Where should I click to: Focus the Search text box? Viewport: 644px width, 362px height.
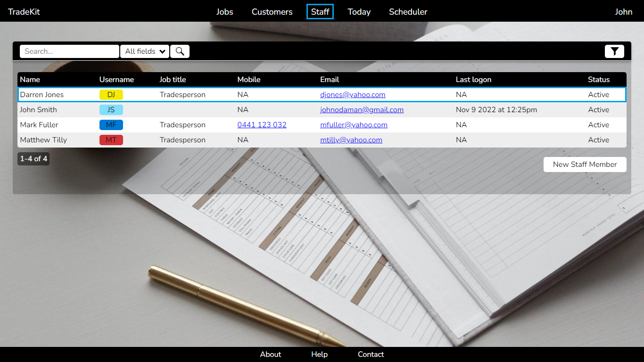[x=69, y=51]
